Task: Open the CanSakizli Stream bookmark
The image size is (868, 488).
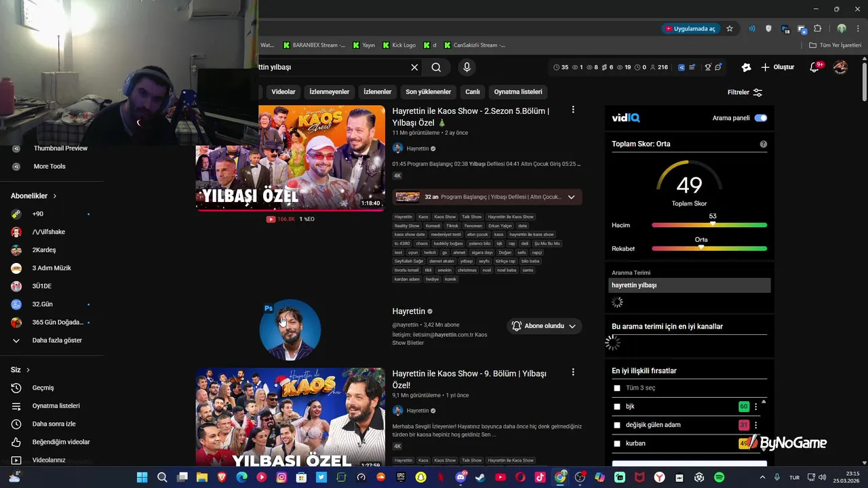Action: [474, 45]
